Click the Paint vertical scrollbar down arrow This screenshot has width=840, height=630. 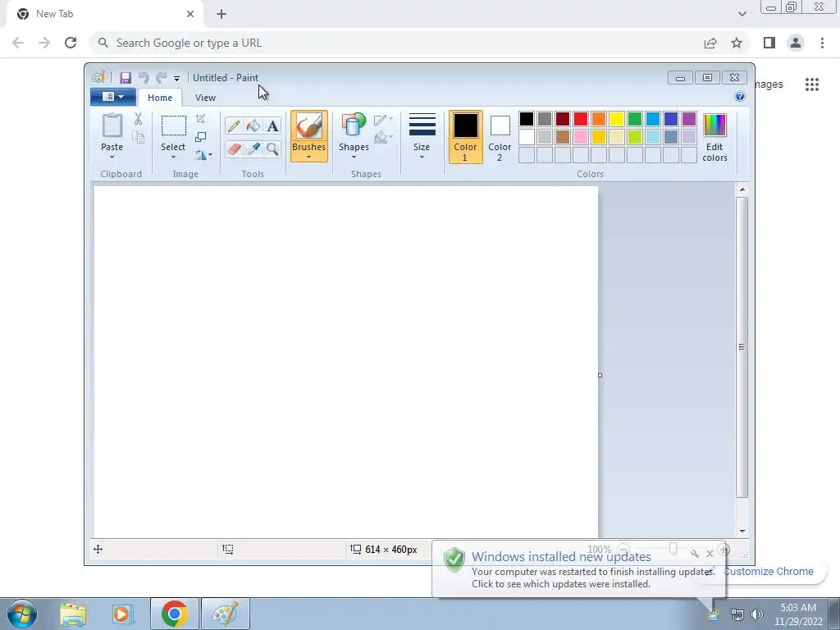742,531
